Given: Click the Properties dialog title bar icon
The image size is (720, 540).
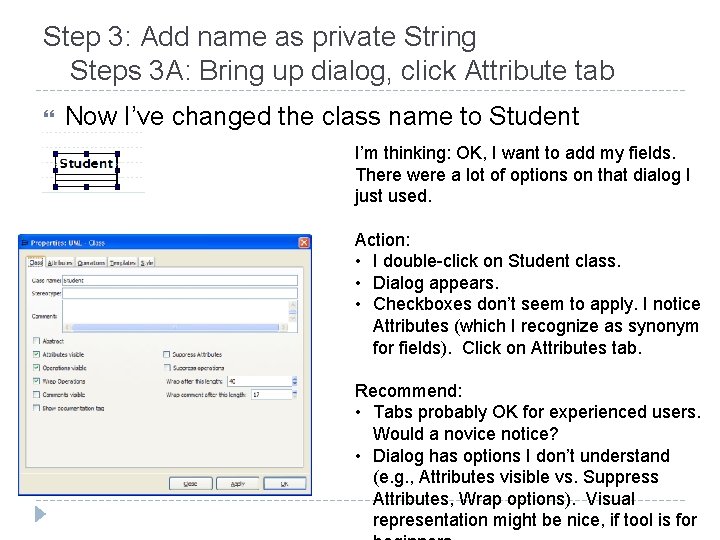Looking at the screenshot, I should pyautogui.click(x=25, y=242).
